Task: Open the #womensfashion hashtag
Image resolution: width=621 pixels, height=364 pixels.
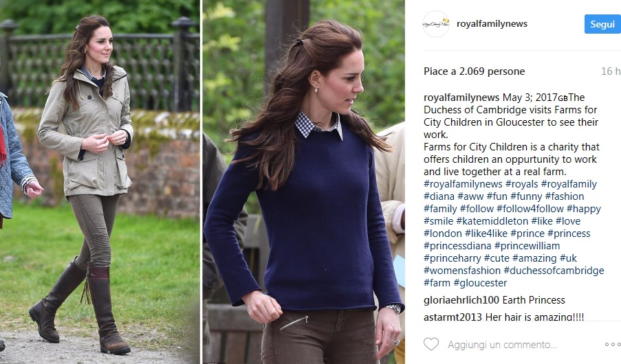Action: pyautogui.click(x=462, y=270)
